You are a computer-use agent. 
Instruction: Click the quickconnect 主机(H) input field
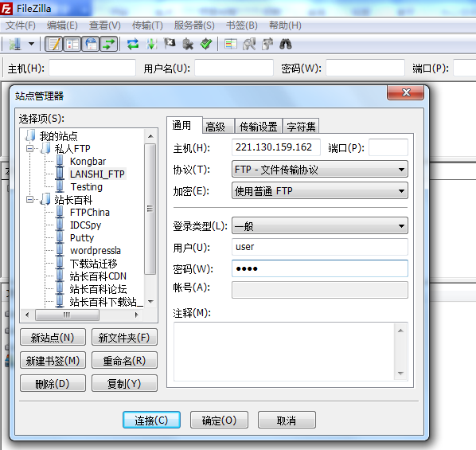coord(92,68)
